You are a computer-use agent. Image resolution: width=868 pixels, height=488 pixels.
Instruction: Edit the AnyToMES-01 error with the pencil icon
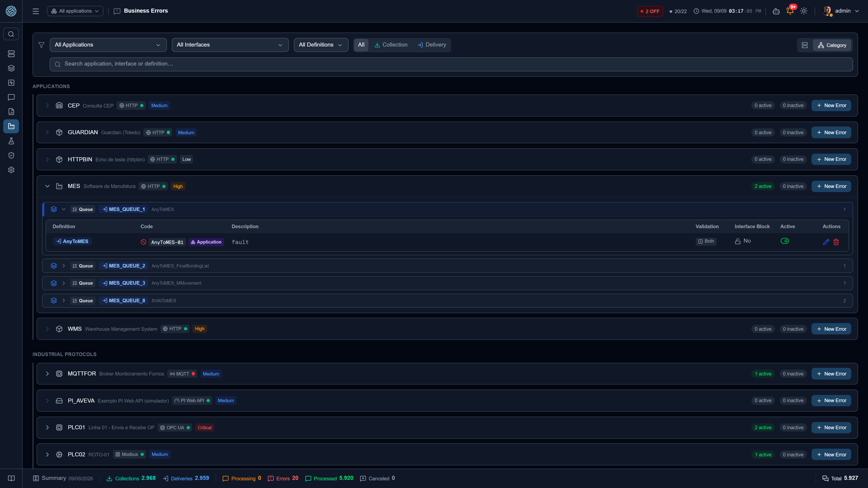pyautogui.click(x=826, y=242)
